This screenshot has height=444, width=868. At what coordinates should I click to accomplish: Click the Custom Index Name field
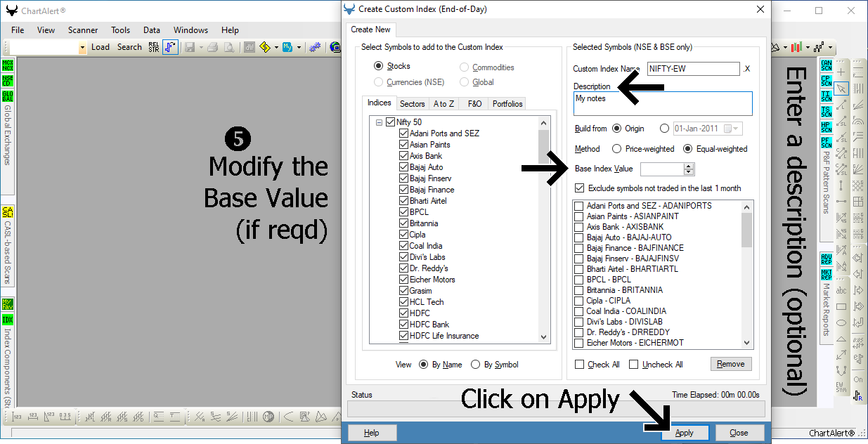click(692, 69)
